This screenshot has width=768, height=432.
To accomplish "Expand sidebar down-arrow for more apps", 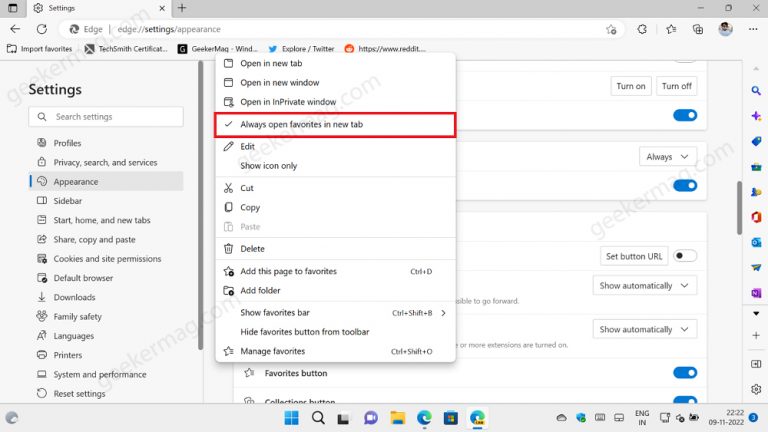I will [756, 313].
